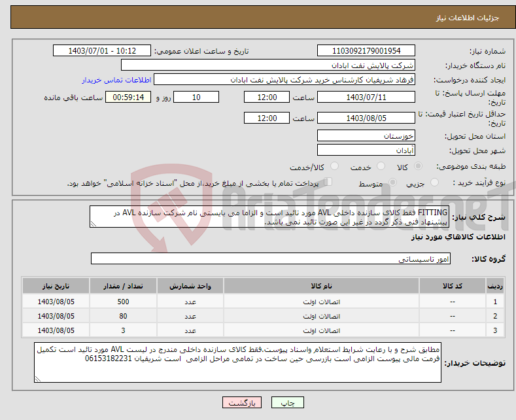Click the کد کالا column header
Image resolution: width=516 pixels, height=420 pixels.
[453, 286]
